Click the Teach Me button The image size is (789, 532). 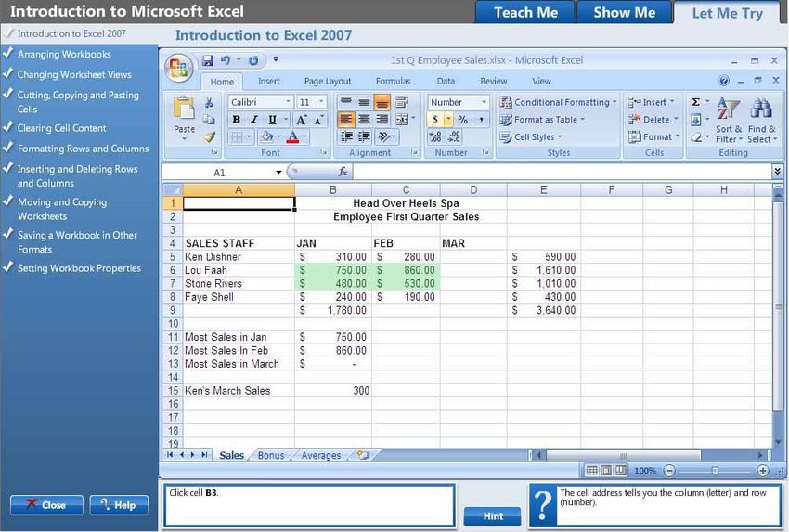(x=525, y=13)
